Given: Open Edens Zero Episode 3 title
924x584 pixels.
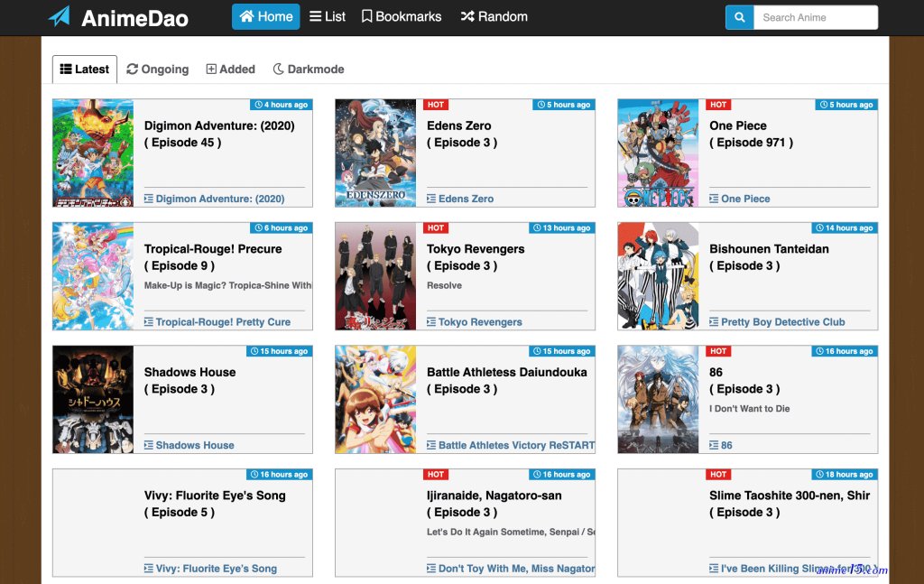Looking at the screenshot, I should click(x=462, y=134).
